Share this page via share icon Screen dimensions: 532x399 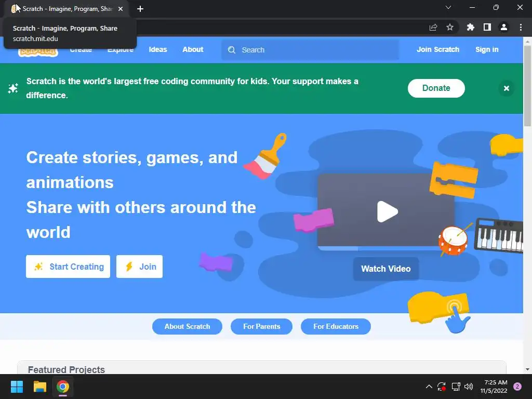433,27
